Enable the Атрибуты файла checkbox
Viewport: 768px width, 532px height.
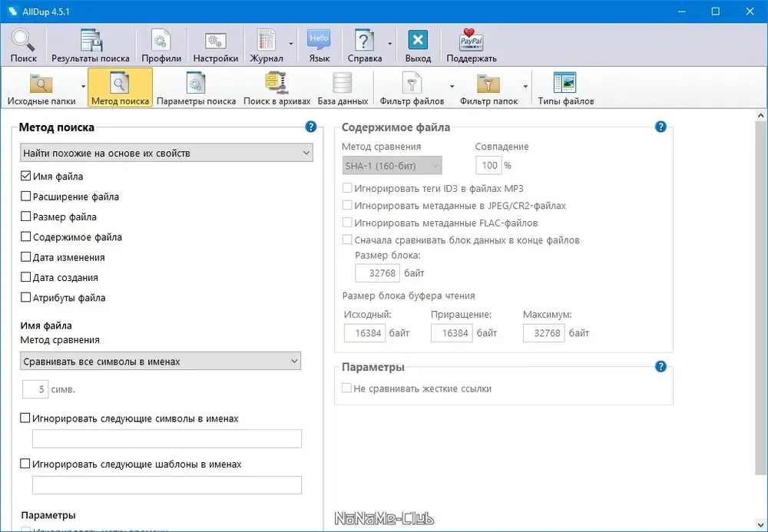click(x=26, y=297)
